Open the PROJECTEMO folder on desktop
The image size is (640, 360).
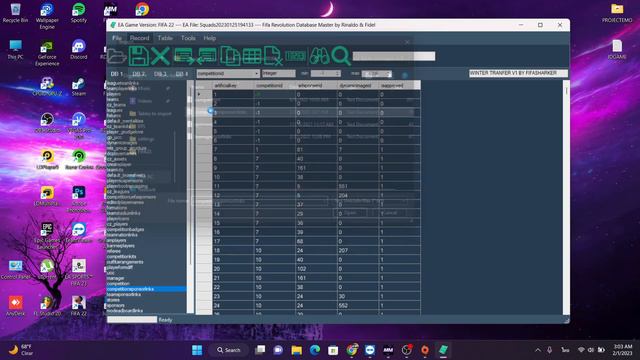[617, 13]
